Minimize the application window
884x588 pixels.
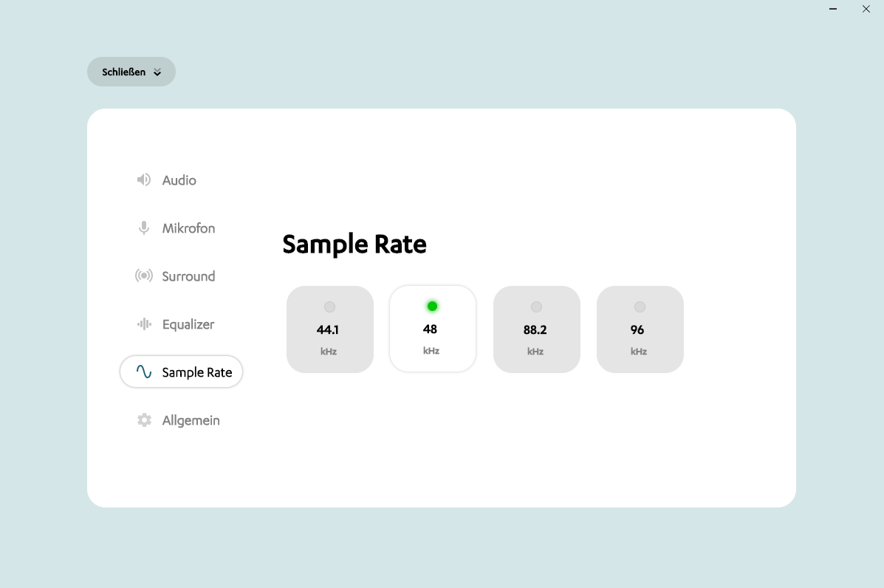833,9
